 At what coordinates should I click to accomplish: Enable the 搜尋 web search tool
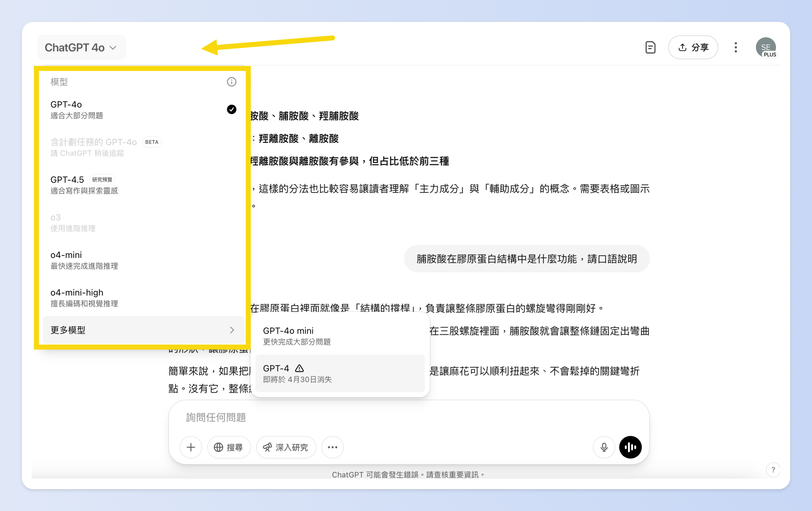tap(229, 447)
